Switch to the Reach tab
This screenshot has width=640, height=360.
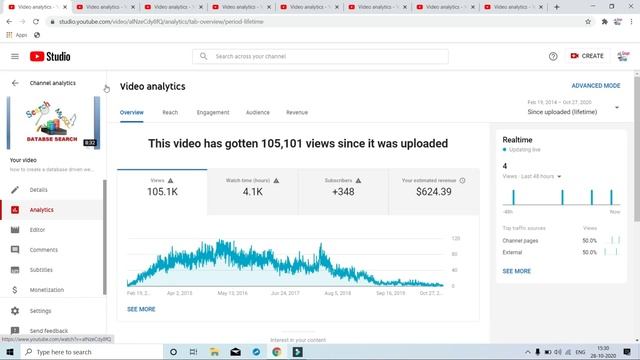[x=170, y=112]
